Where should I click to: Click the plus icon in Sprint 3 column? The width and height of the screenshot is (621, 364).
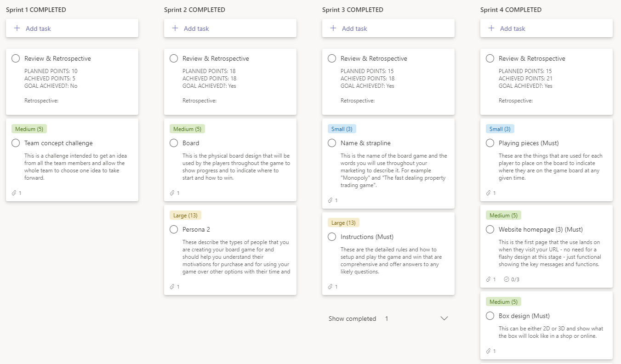pos(333,28)
